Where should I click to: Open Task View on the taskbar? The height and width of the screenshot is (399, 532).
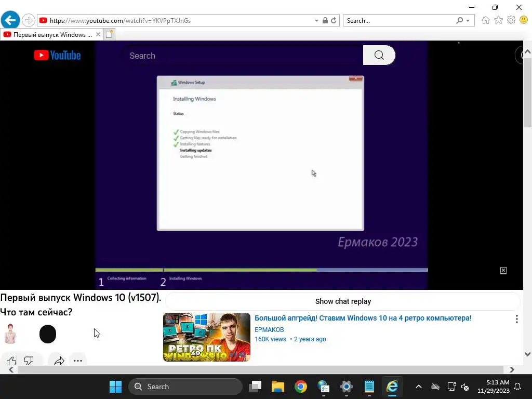[255, 387]
